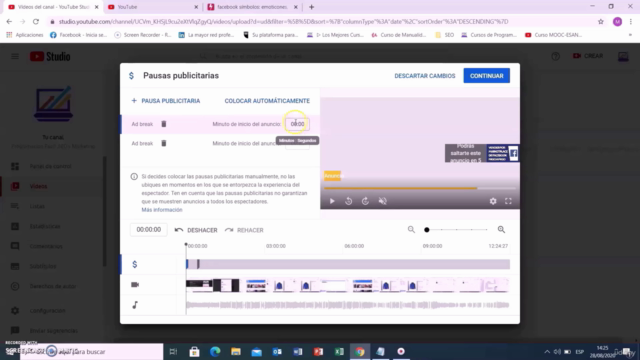The width and height of the screenshot is (640, 360).
Task: Zoom in the timeline with magnifier
Action: 501,230
